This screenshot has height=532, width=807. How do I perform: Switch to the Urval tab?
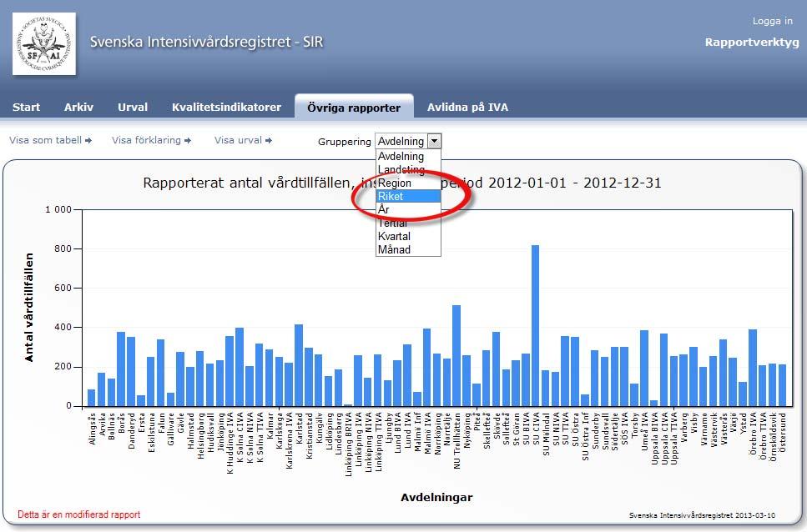133,107
